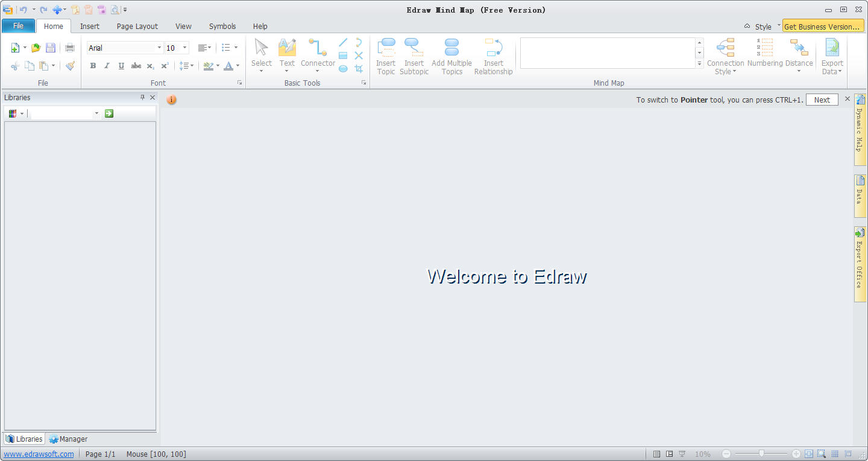Expand the Select tool dropdown
The image size is (868, 461).
(x=262, y=71)
